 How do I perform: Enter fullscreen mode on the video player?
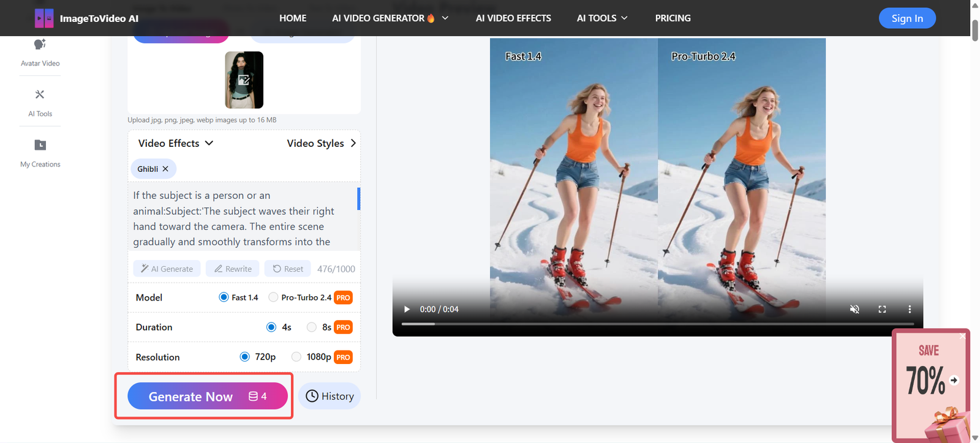pos(882,309)
